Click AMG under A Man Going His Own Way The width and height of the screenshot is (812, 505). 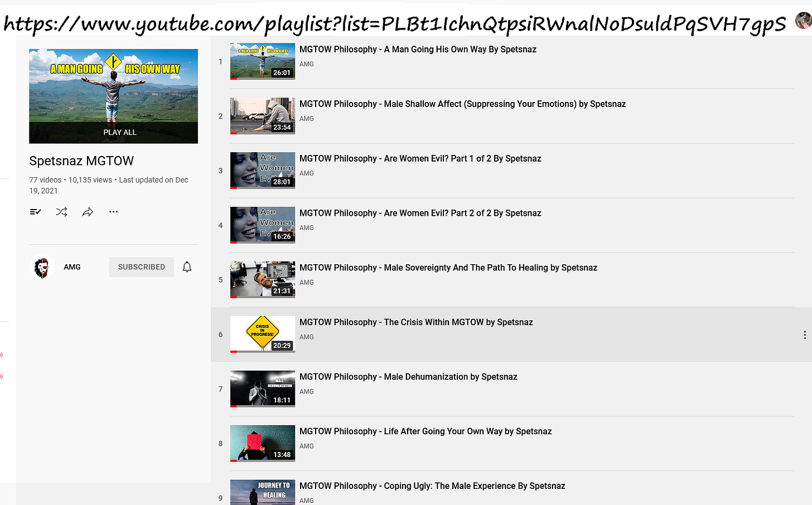(x=307, y=64)
